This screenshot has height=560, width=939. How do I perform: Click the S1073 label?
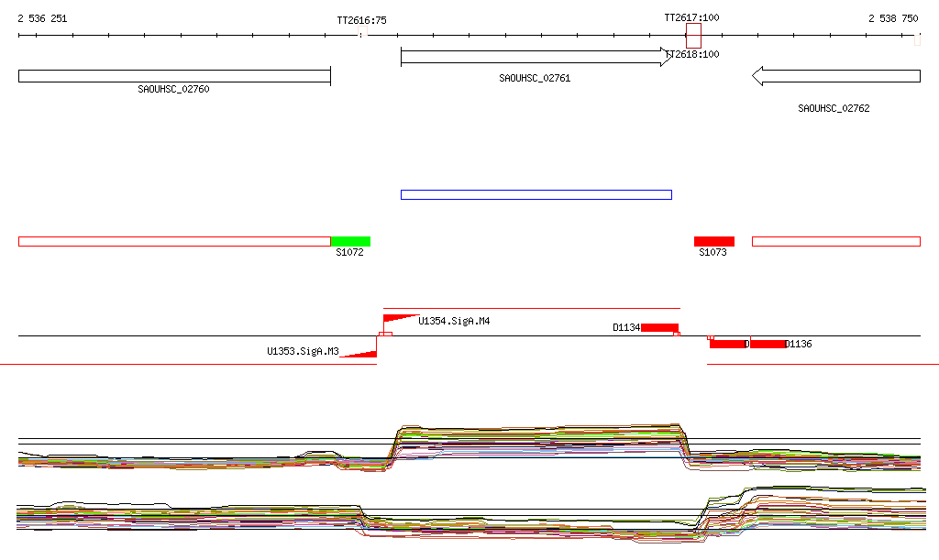pyautogui.click(x=713, y=252)
